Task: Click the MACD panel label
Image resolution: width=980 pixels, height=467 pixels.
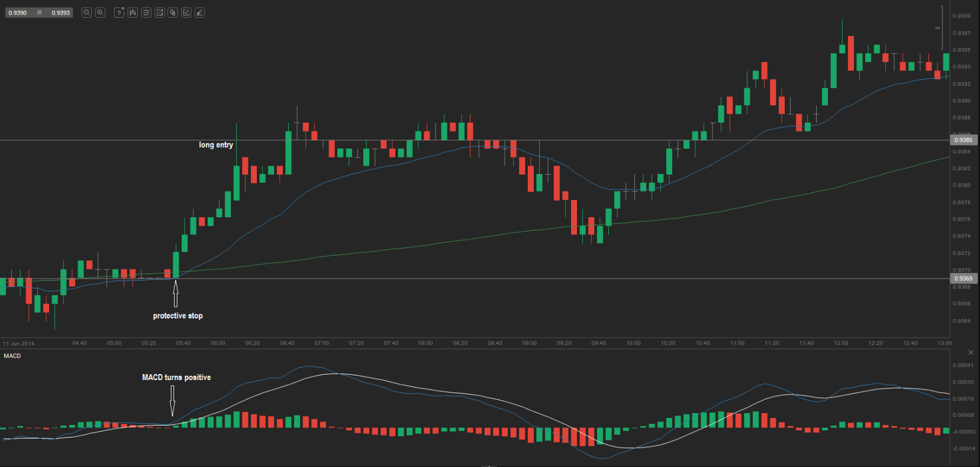Action: pos(12,356)
